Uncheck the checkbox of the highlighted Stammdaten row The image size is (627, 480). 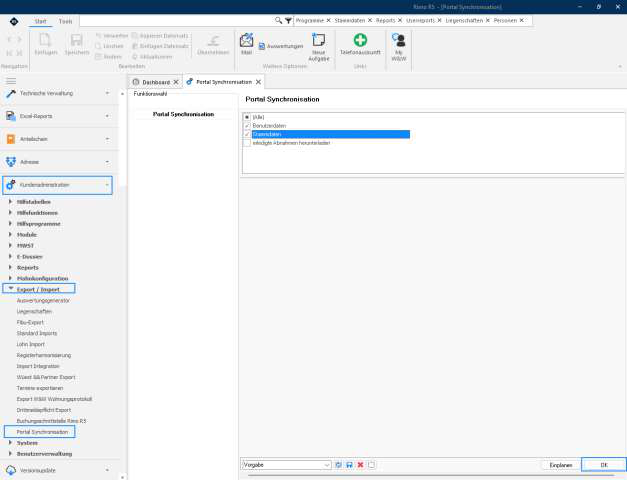coord(247,134)
